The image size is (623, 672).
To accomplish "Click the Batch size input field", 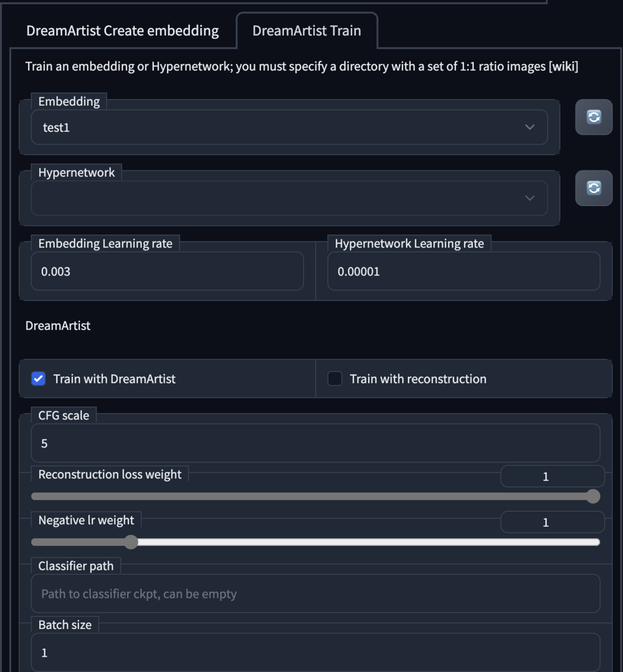I will [315, 652].
